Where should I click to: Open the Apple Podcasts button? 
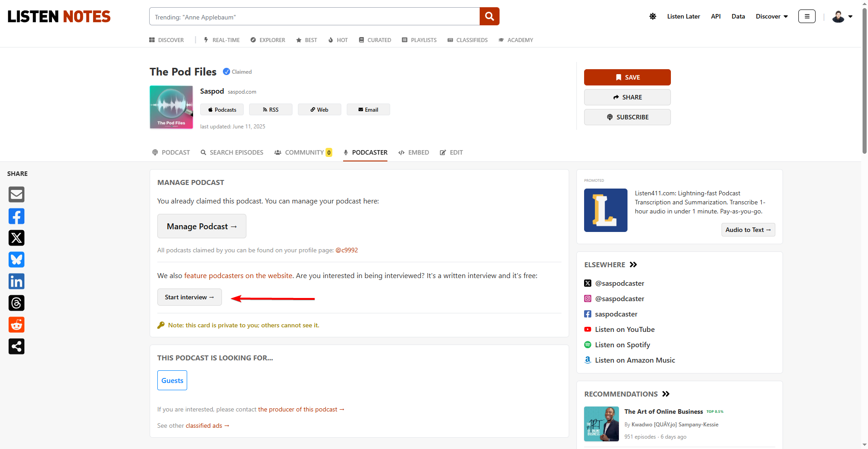(x=222, y=109)
